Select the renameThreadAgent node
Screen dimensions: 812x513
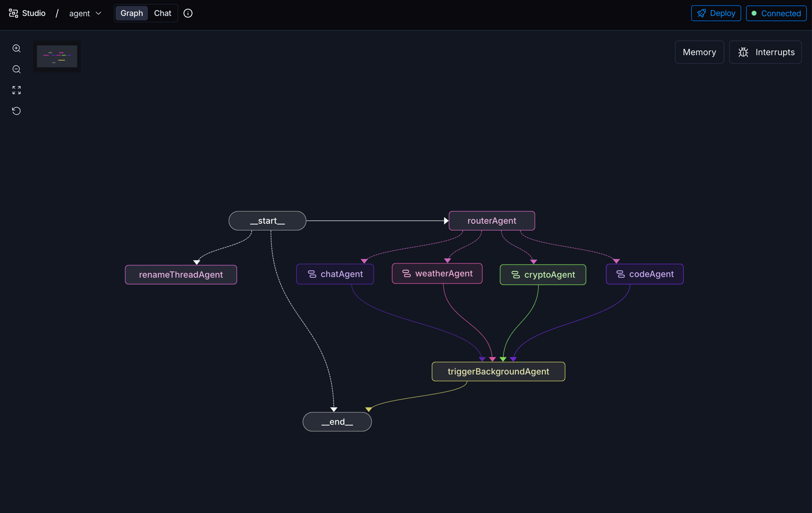tap(181, 275)
